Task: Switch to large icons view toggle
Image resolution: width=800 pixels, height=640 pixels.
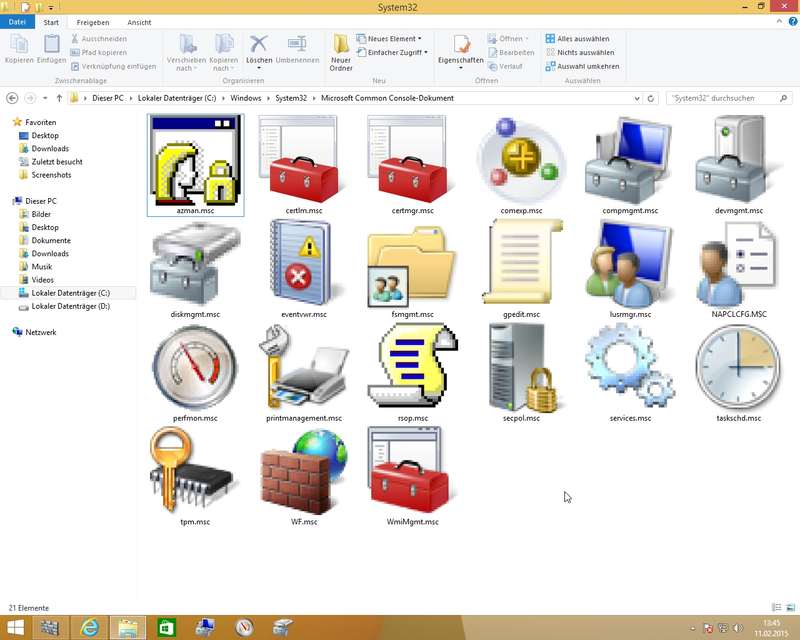Action: click(790, 607)
